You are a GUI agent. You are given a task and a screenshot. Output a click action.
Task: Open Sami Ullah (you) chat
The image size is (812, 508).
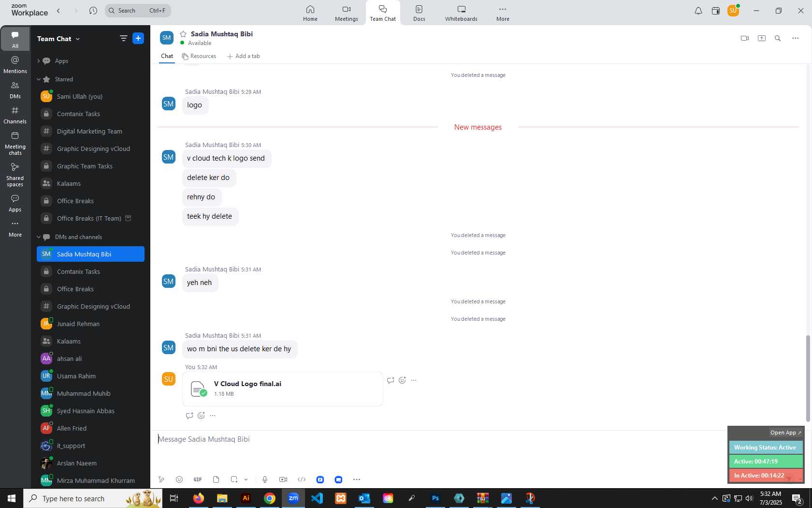[91, 96]
